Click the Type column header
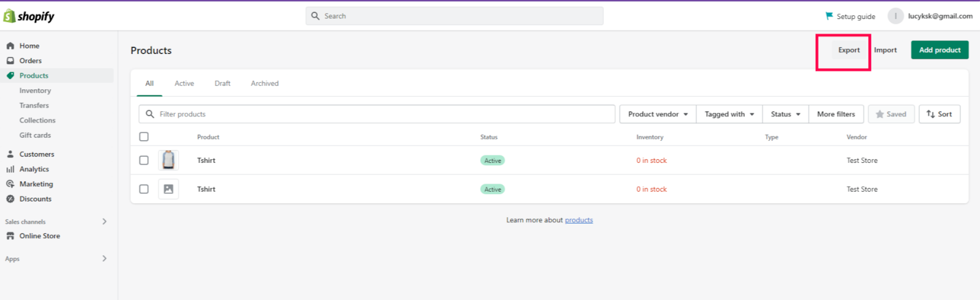Image resolution: width=980 pixels, height=300 pixels. click(771, 137)
